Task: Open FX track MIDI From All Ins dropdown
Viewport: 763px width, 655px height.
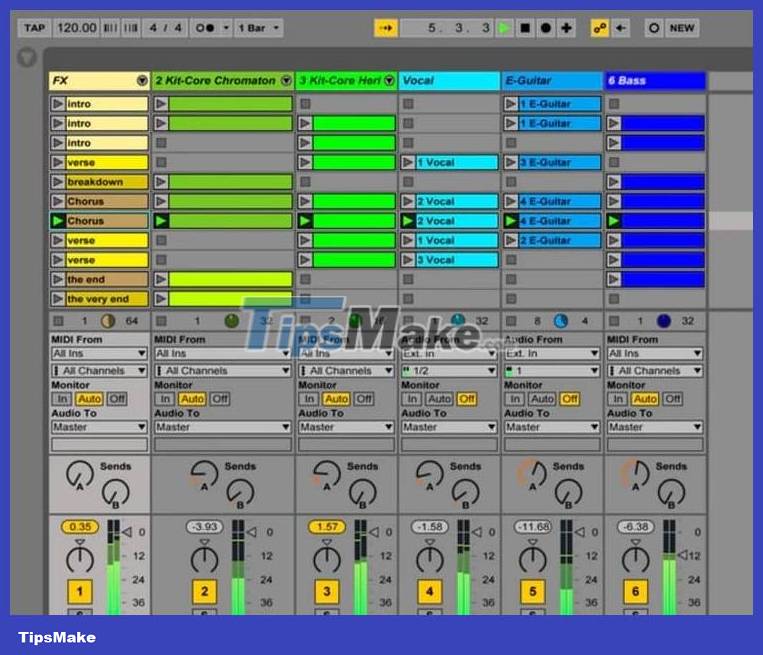Action: (x=99, y=353)
